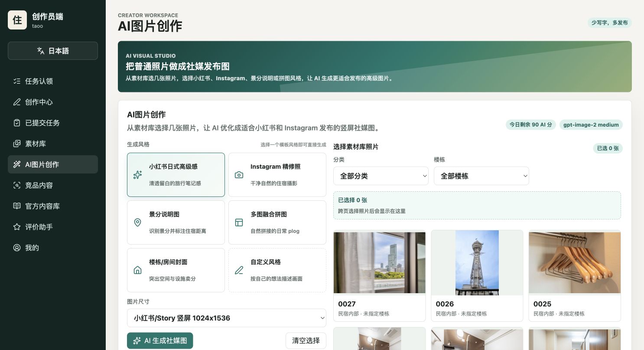Open the 全部楼栋 building dropdown
The width and height of the screenshot is (644, 350).
481,176
